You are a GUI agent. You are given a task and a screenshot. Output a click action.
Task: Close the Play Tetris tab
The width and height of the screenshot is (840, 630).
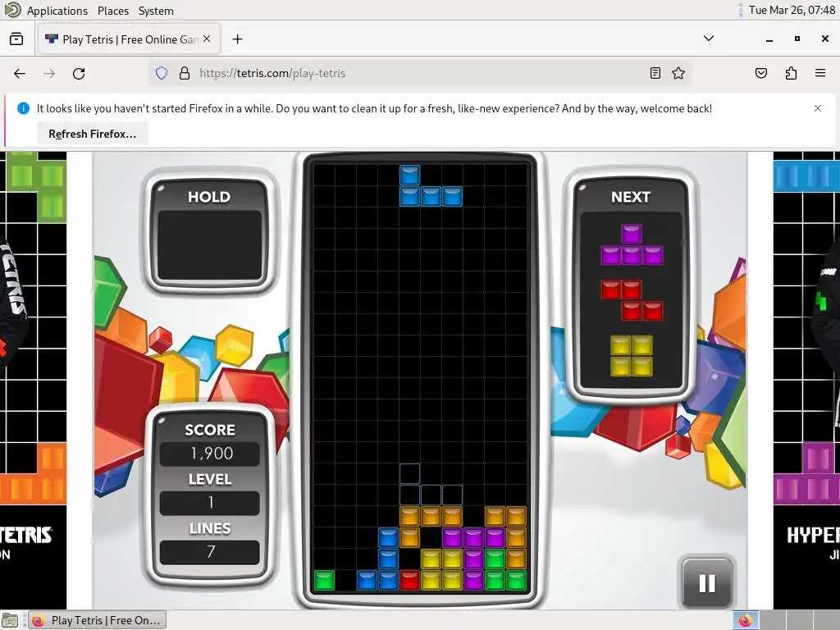pyautogui.click(x=207, y=39)
